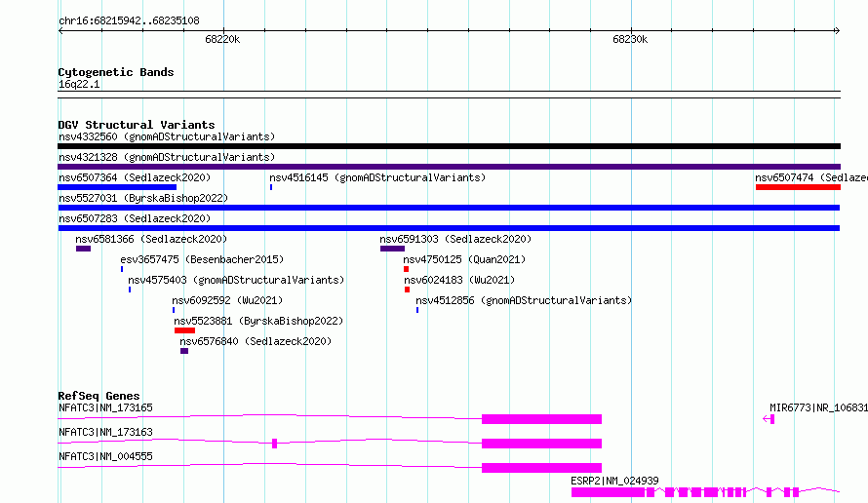Viewport: 868px width, 503px height.
Task: Click the MIR6773 arrow glyph
Action: tap(769, 419)
